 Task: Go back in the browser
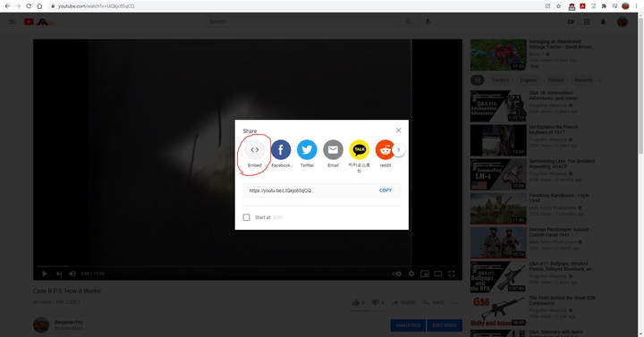7,6
